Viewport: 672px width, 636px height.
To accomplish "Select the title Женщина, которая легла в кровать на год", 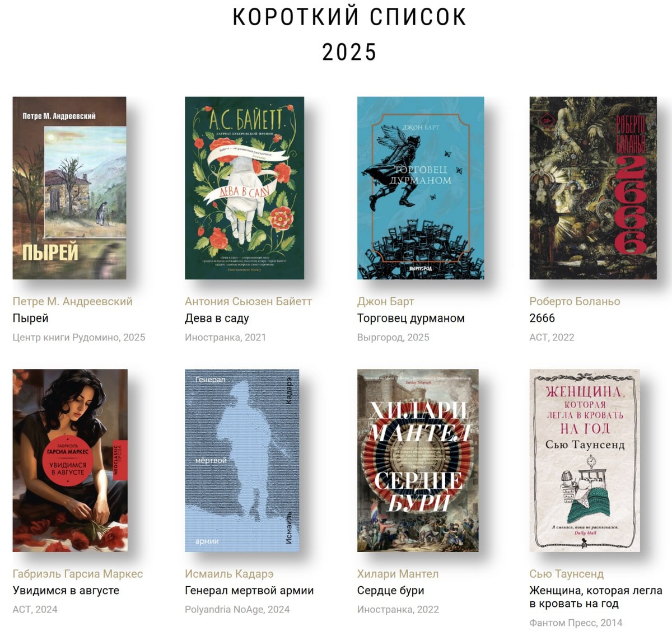I will click(x=596, y=597).
